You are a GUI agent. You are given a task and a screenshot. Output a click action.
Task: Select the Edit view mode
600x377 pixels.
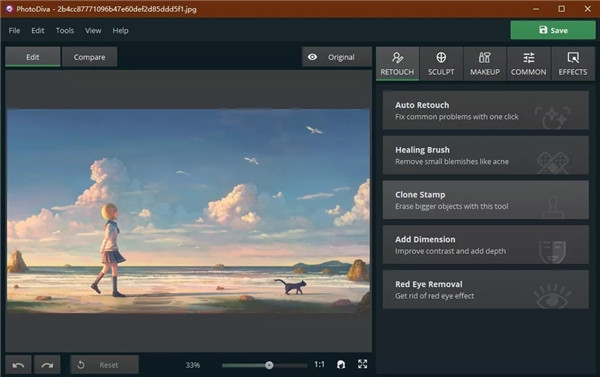click(33, 57)
